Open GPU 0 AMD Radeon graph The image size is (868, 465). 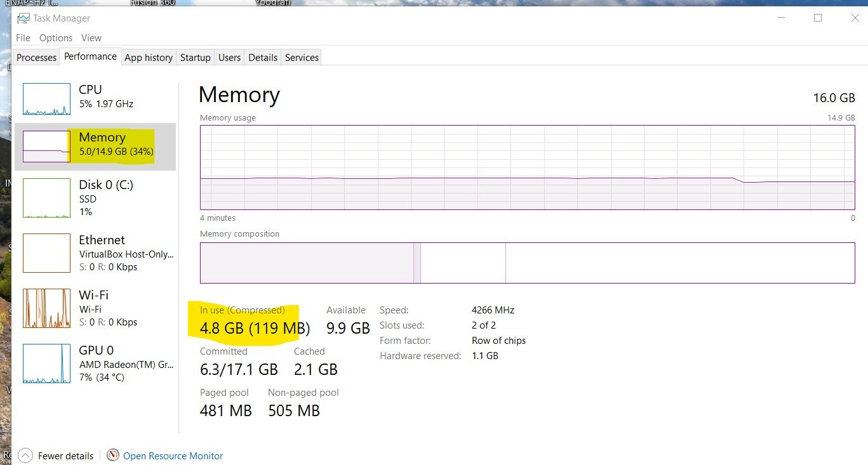46,363
